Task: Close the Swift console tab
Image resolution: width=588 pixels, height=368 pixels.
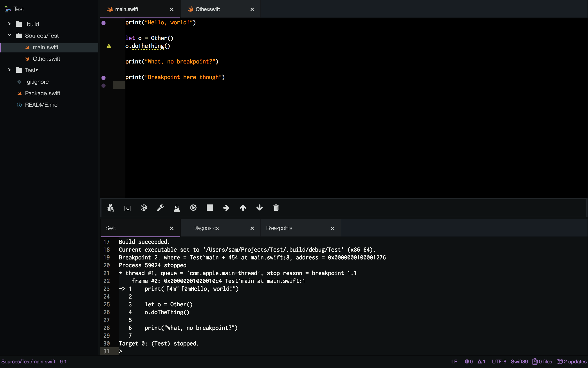Action: (172, 228)
